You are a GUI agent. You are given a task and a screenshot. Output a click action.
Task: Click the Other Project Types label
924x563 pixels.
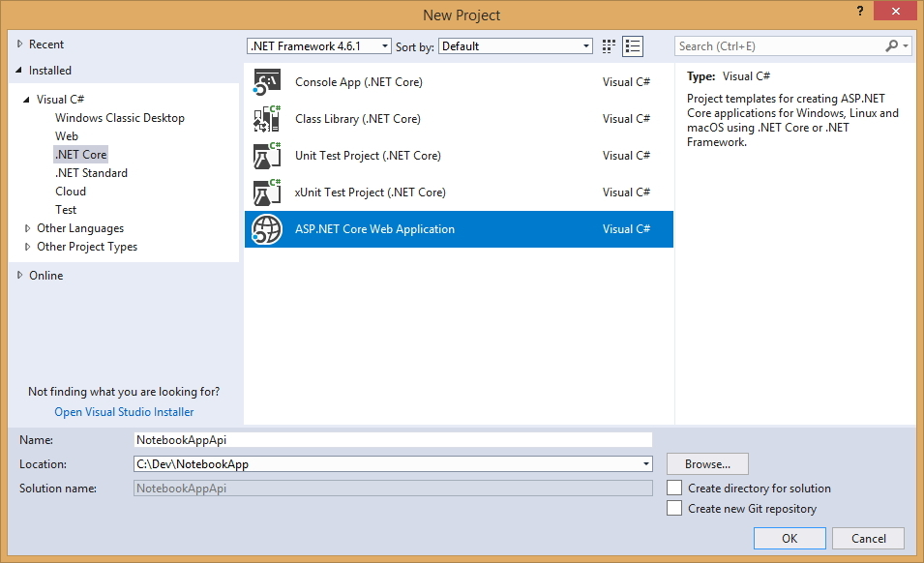tap(87, 247)
